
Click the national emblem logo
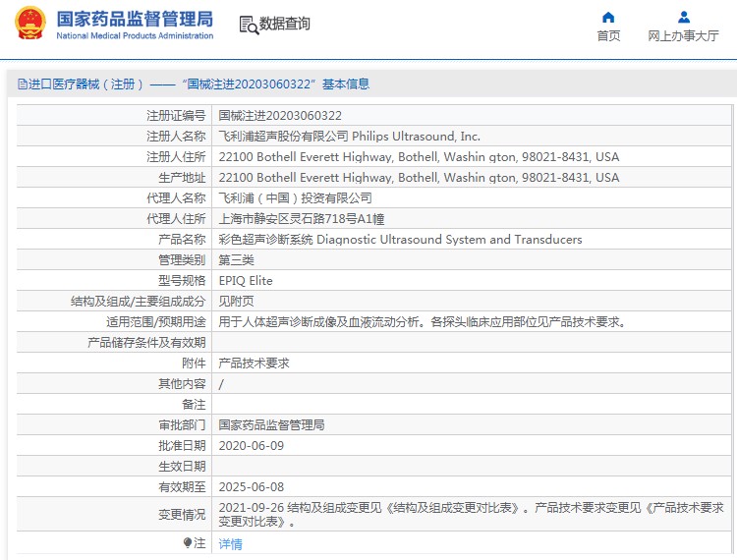[x=30, y=23]
